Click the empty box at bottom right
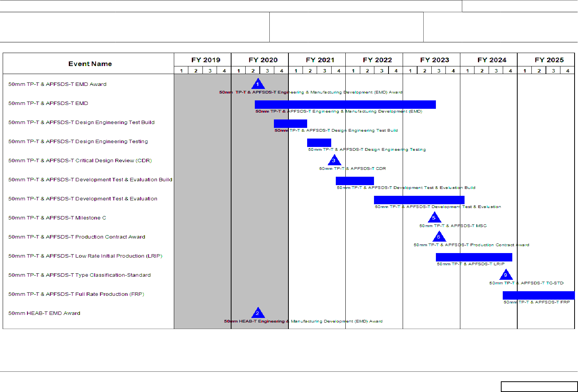 coord(539,387)
